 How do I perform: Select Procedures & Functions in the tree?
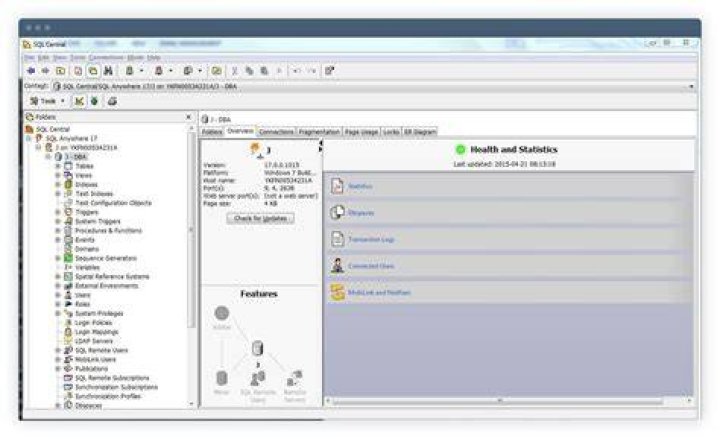click(108, 231)
